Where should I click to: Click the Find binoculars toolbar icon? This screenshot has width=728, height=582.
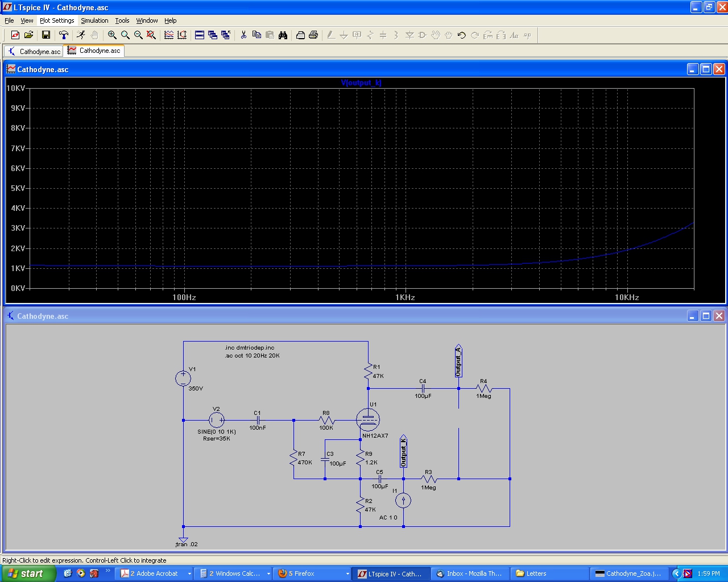tap(283, 35)
